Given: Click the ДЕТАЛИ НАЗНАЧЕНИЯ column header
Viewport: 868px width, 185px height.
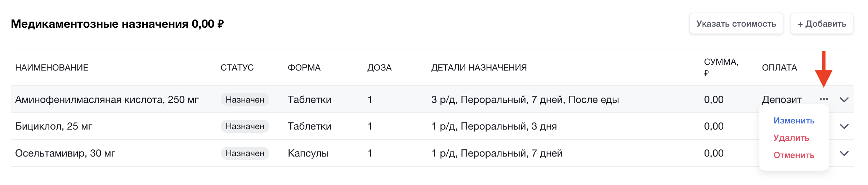Looking at the screenshot, I should [x=479, y=68].
